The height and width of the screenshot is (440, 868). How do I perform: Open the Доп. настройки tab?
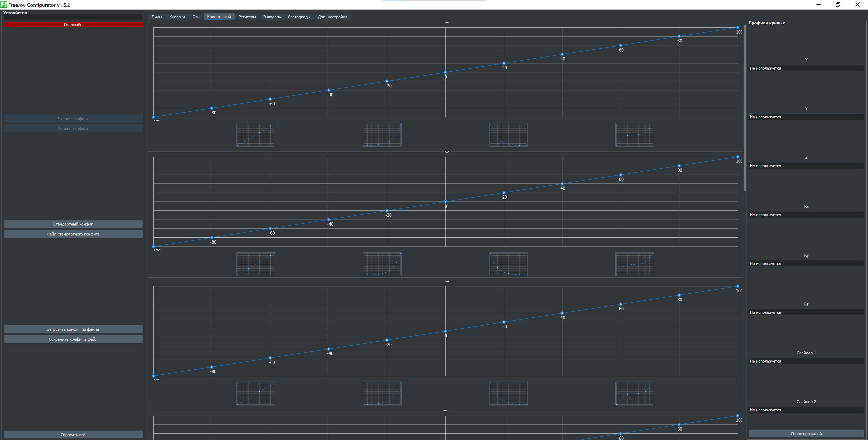pos(332,17)
